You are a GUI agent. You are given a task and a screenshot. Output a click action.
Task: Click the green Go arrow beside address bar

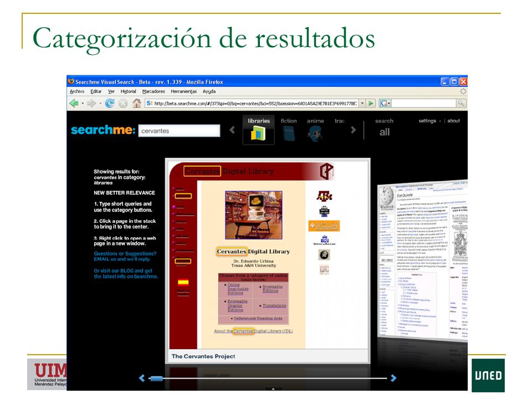click(371, 103)
